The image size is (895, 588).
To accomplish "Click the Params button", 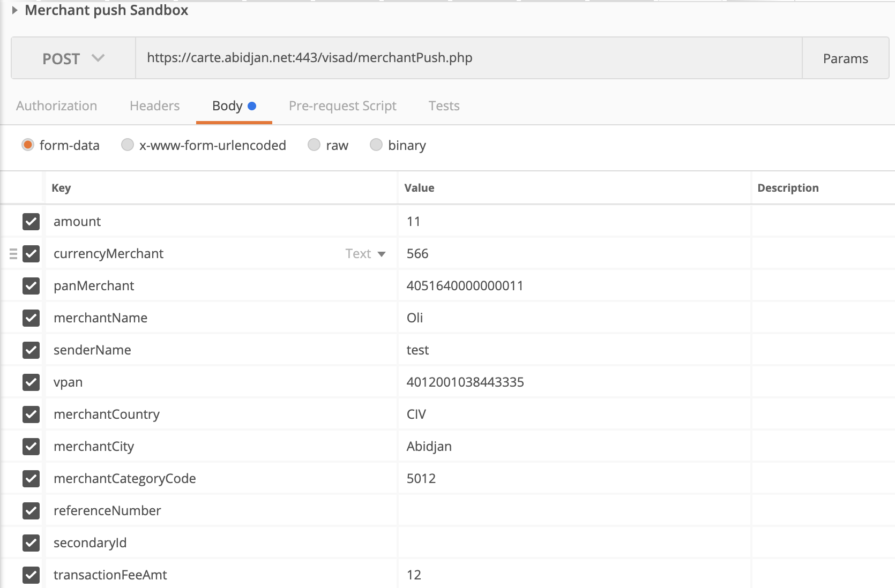I will (x=845, y=58).
